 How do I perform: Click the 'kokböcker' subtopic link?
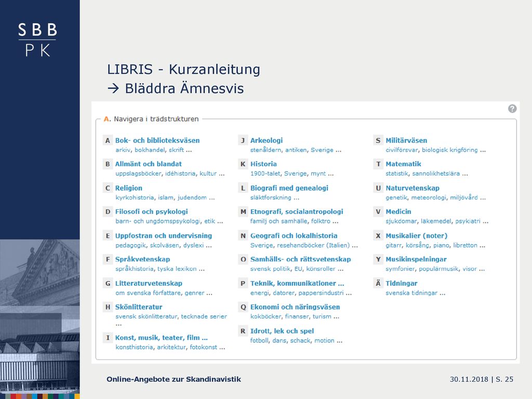pos(265,316)
